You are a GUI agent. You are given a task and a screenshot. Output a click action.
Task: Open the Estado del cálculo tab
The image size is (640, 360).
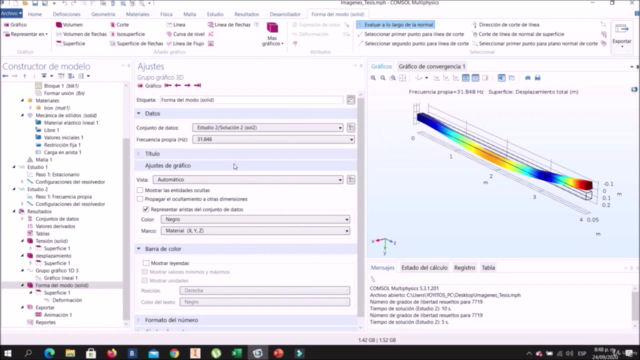click(x=424, y=268)
